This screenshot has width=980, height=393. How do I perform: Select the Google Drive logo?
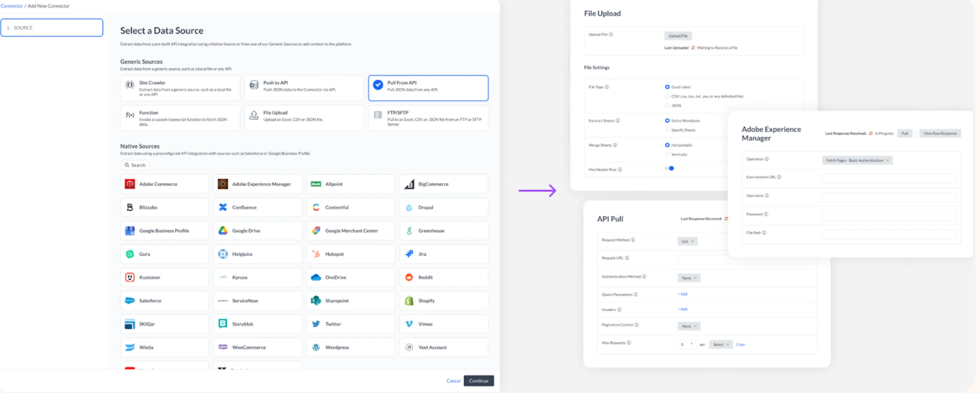click(x=223, y=231)
